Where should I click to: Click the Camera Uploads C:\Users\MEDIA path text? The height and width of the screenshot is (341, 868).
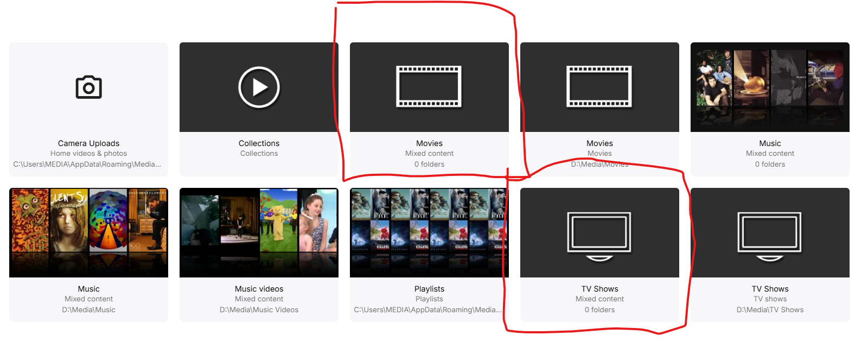point(87,164)
